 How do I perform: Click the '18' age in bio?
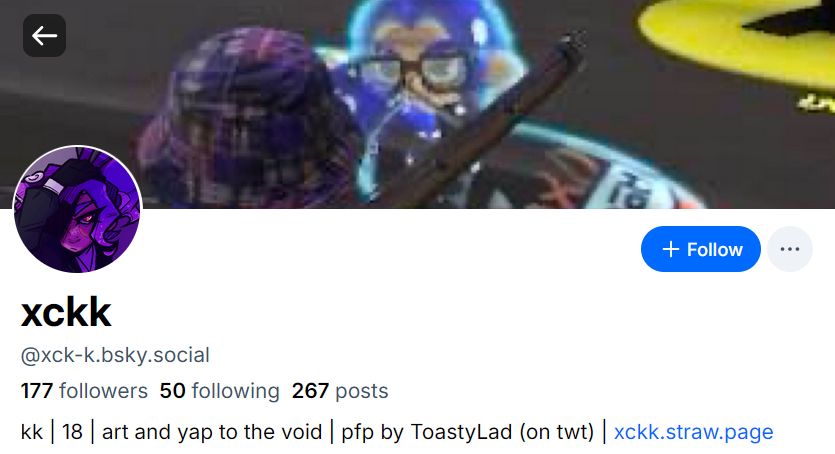[72, 432]
